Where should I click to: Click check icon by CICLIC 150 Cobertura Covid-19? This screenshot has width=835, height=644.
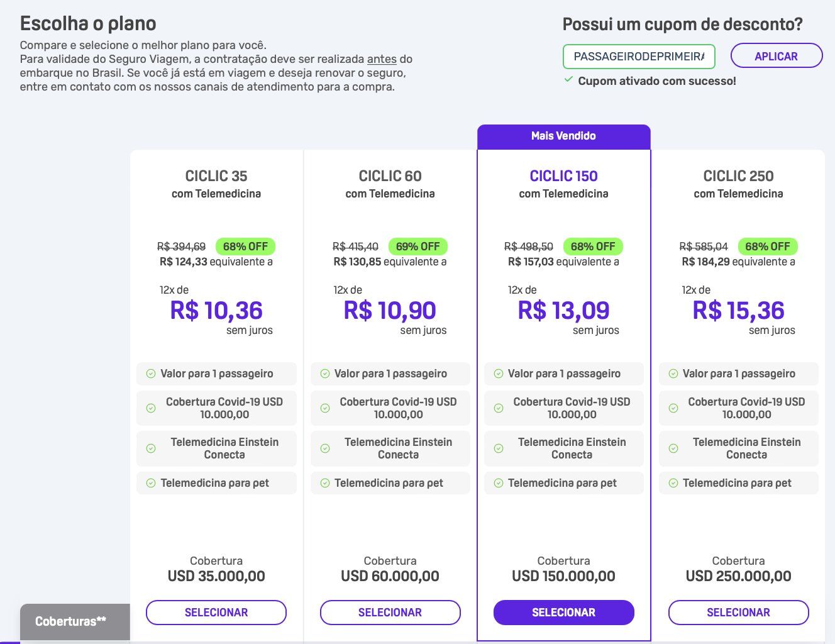[499, 408]
